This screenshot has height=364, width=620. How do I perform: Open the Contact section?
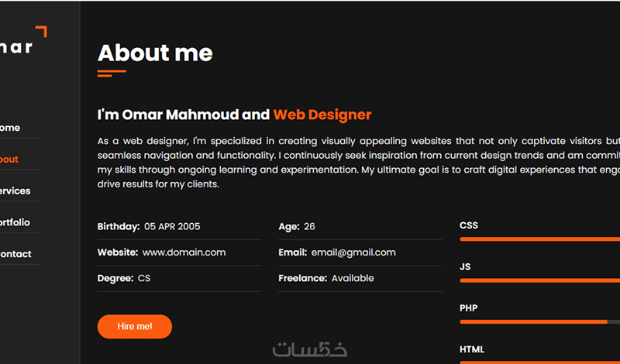pyautogui.click(x=15, y=254)
